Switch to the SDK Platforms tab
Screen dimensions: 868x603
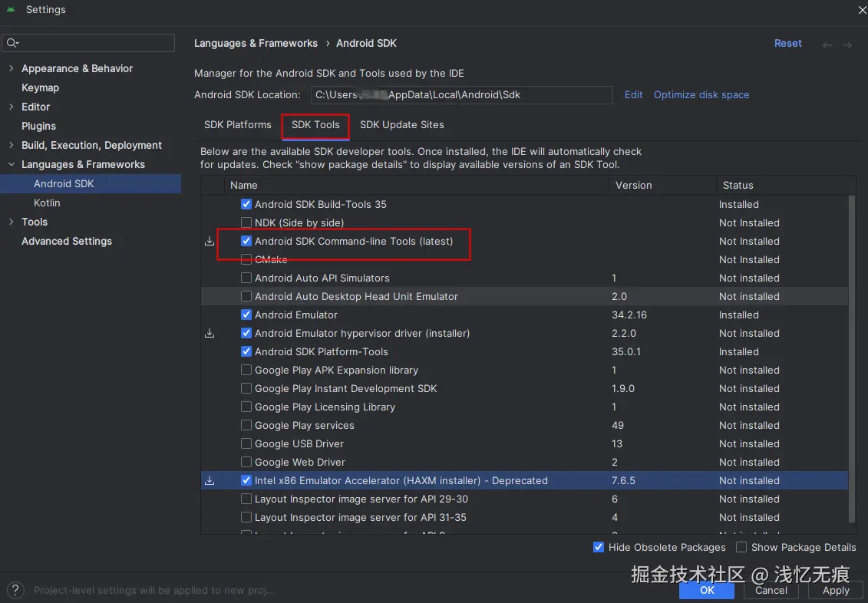tap(238, 124)
